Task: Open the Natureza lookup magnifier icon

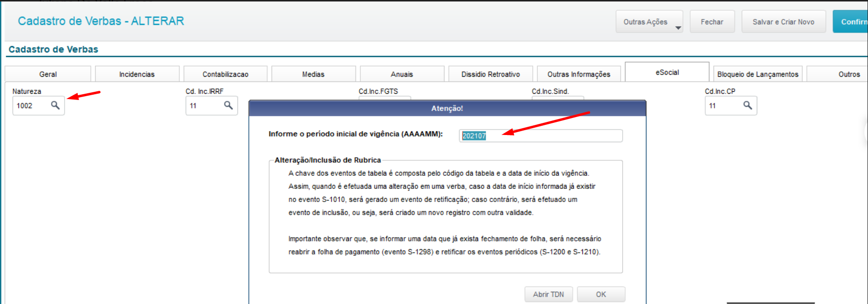Action: 55,105
